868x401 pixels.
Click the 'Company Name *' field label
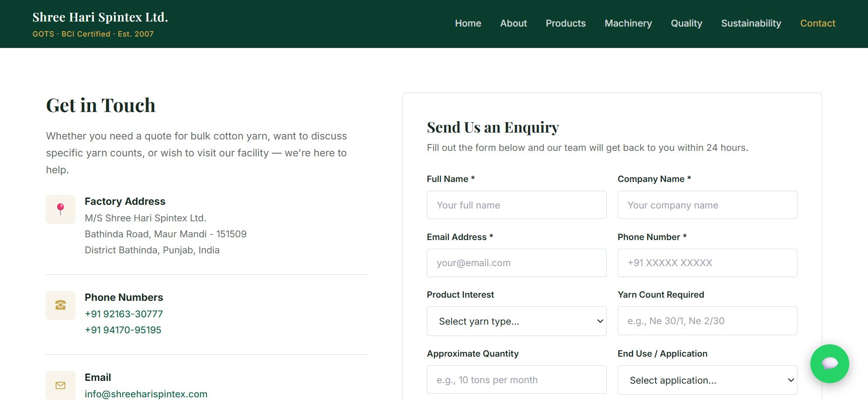(654, 179)
